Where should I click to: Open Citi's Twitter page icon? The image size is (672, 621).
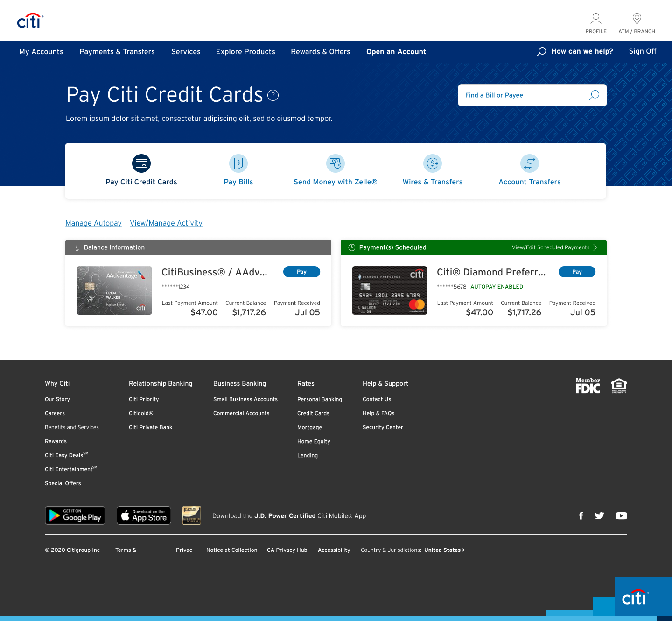coord(600,515)
